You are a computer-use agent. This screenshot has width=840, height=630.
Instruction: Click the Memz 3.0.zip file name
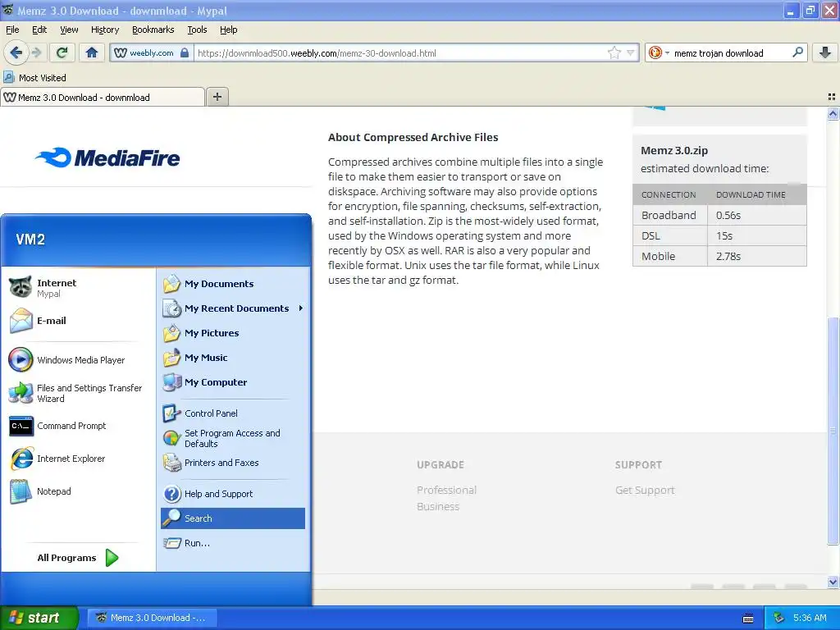(x=674, y=151)
